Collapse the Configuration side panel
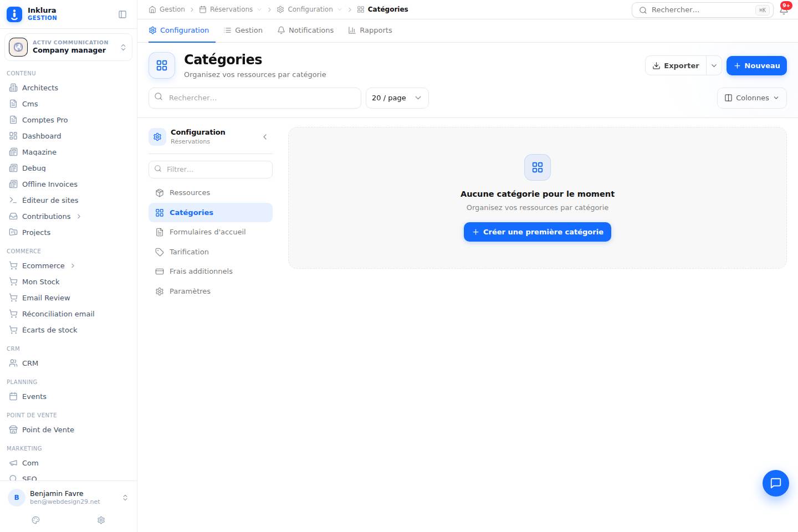 click(265, 137)
